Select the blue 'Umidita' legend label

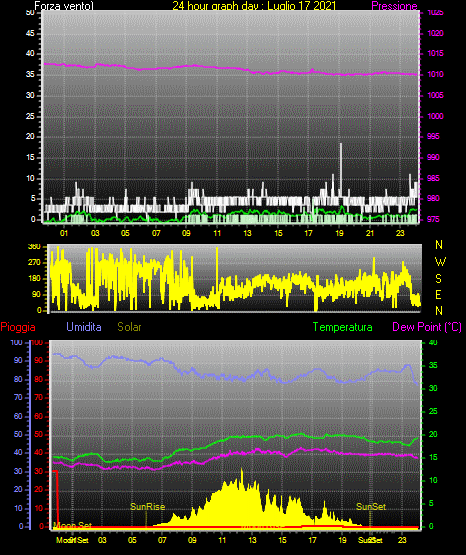(84, 327)
